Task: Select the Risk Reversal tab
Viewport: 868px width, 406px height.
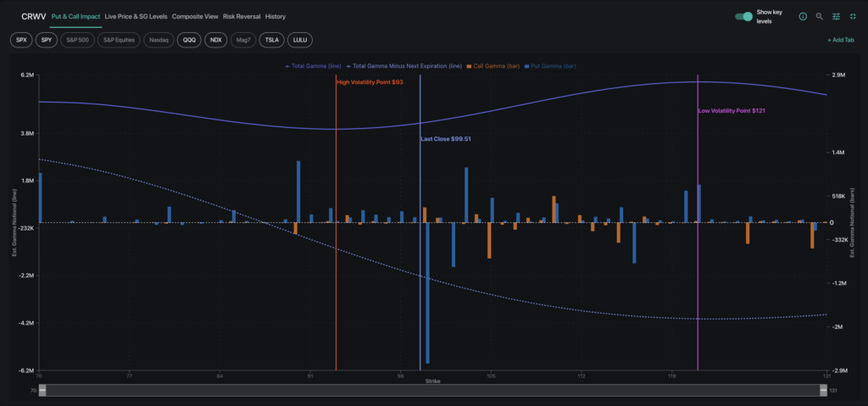Action: click(242, 16)
